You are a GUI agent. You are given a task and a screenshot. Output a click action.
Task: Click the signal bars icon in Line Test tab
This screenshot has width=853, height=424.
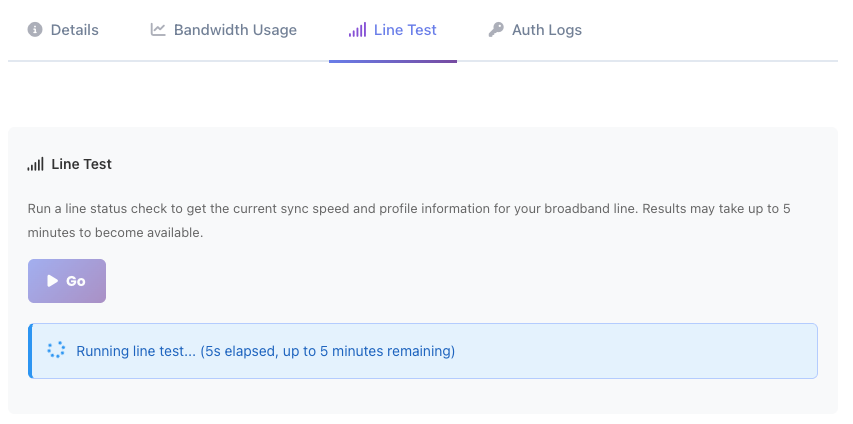(x=357, y=29)
